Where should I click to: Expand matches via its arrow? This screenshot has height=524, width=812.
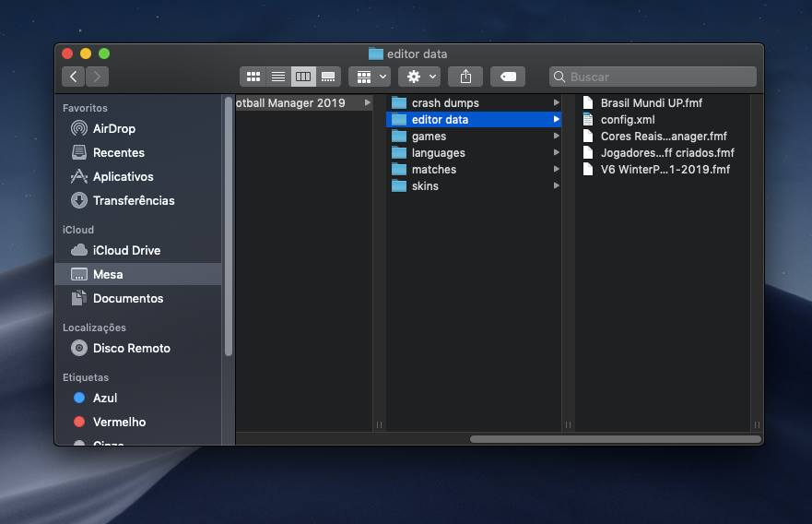pyautogui.click(x=556, y=169)
